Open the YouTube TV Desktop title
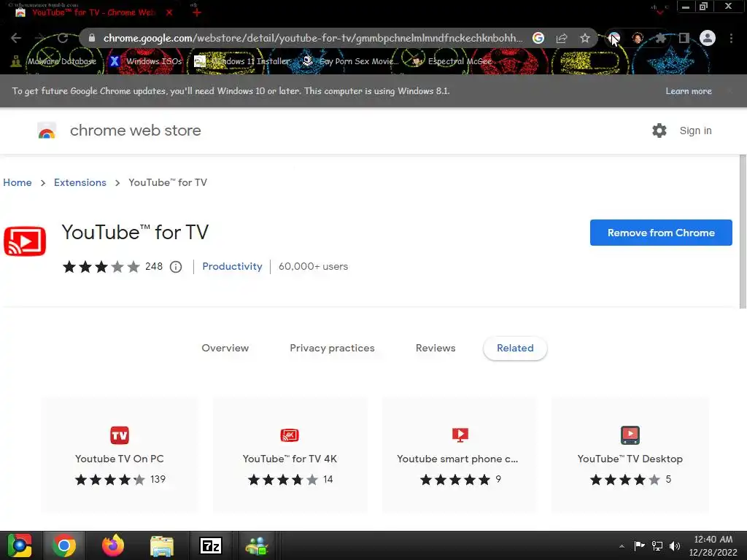The image size is (747, 560). coord(630,459)
